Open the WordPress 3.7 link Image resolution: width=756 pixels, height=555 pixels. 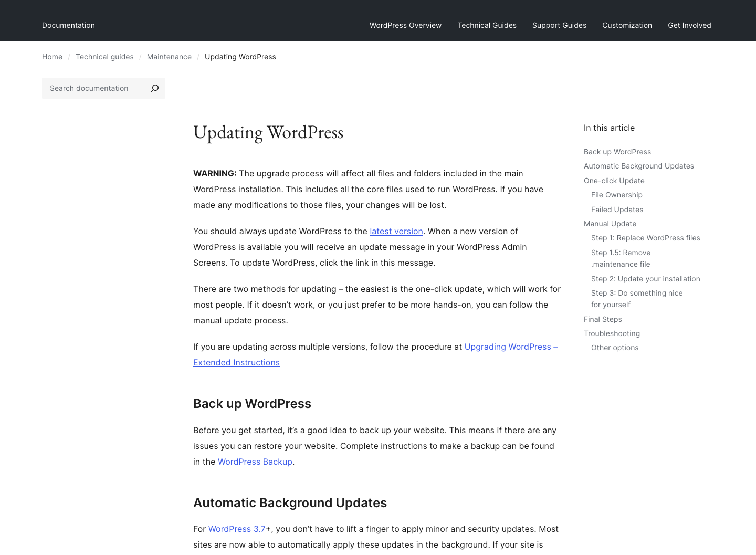(x=237, y=529)
